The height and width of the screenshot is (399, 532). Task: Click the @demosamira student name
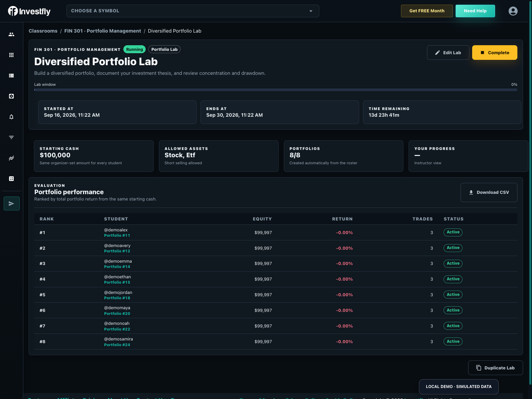pos(118,339)
